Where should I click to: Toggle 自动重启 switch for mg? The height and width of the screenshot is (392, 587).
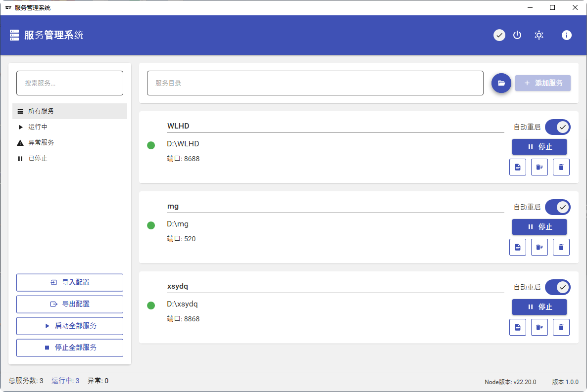point(558,207)
